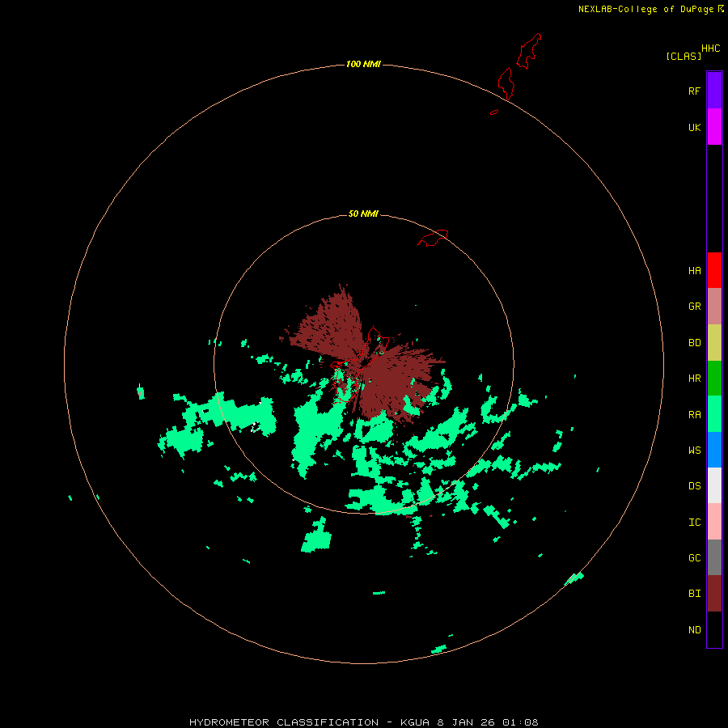This screenshot has height=728, width=728.
Task: Click the DS legend label
Action: point(694,486)
